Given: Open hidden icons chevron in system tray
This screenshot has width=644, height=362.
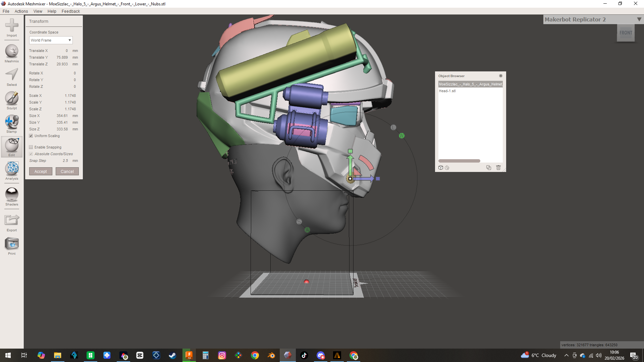Looking at the screenshot, I should coord(566,355).
